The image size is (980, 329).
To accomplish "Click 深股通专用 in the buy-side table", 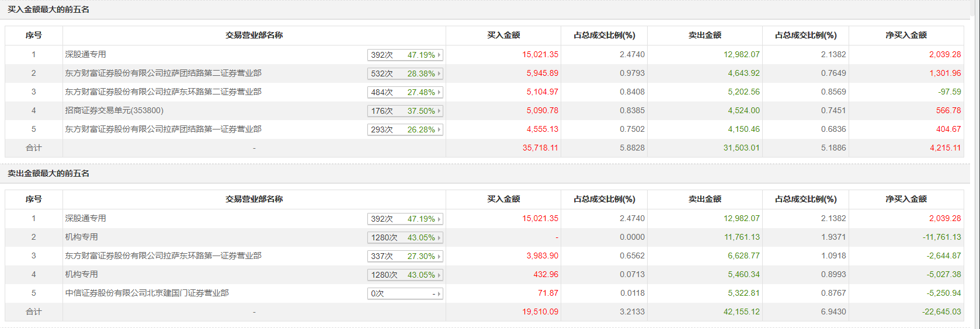I will click(85, 54).
